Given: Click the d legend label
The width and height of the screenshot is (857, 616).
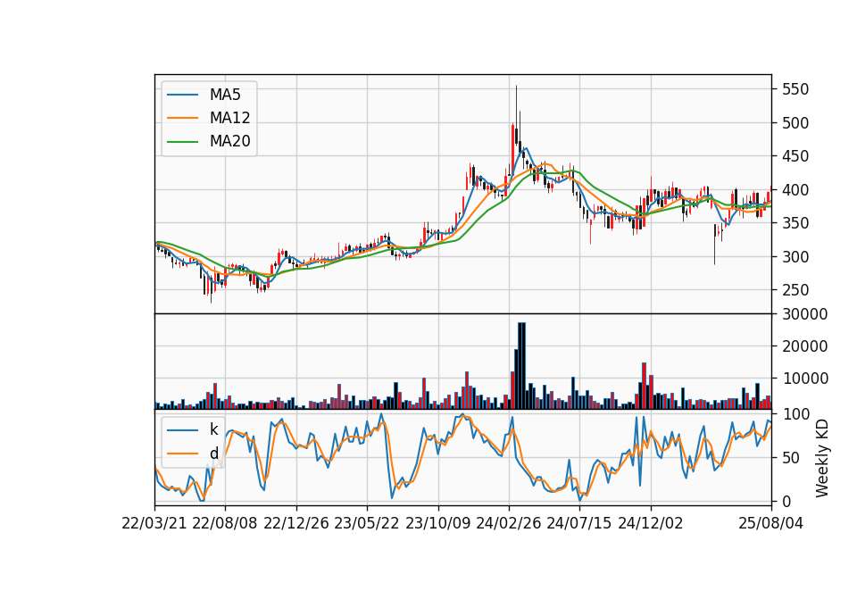Looking at the screenshot, I should pyautogui.click(x=213, y=454).
